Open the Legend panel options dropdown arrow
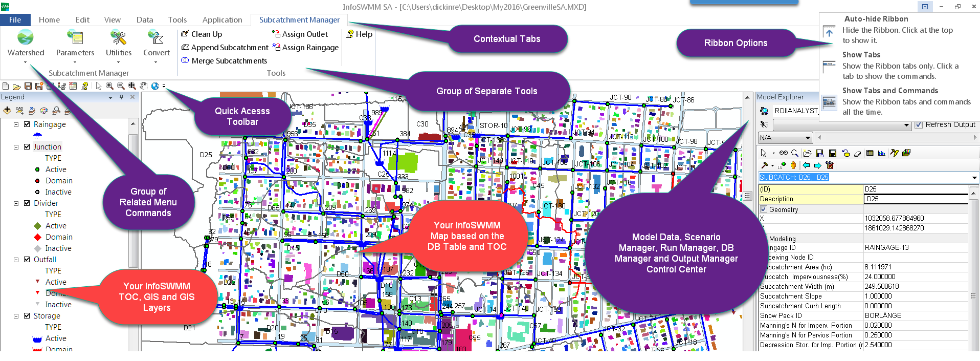980x361 pixels. pyautogui.click(x=110, y=97)
